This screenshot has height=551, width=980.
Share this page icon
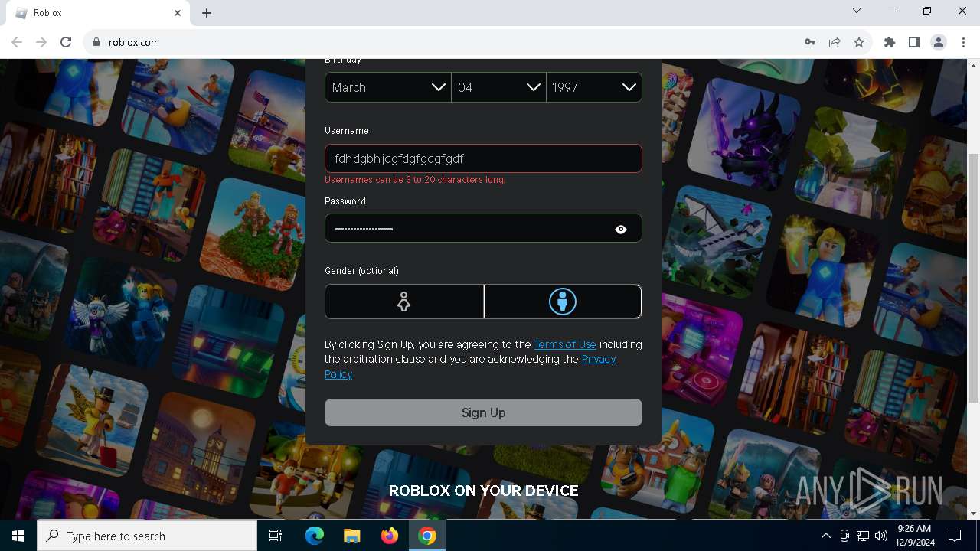click(835, 42)
